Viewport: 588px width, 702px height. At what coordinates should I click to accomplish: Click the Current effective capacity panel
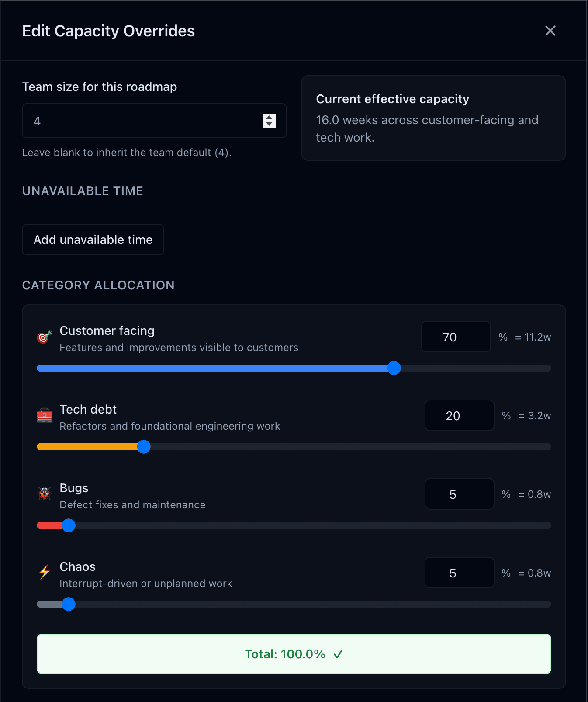pyautogui.click(x=433, y=118)
